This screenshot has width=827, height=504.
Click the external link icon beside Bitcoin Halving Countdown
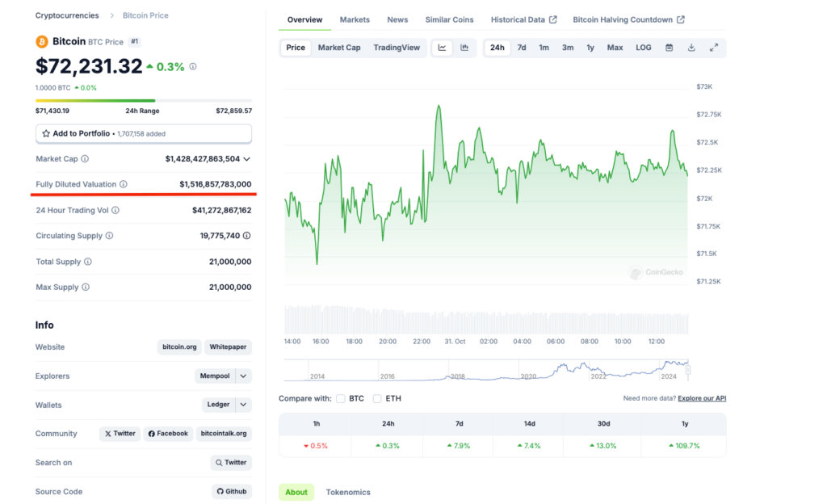[681, 19]
